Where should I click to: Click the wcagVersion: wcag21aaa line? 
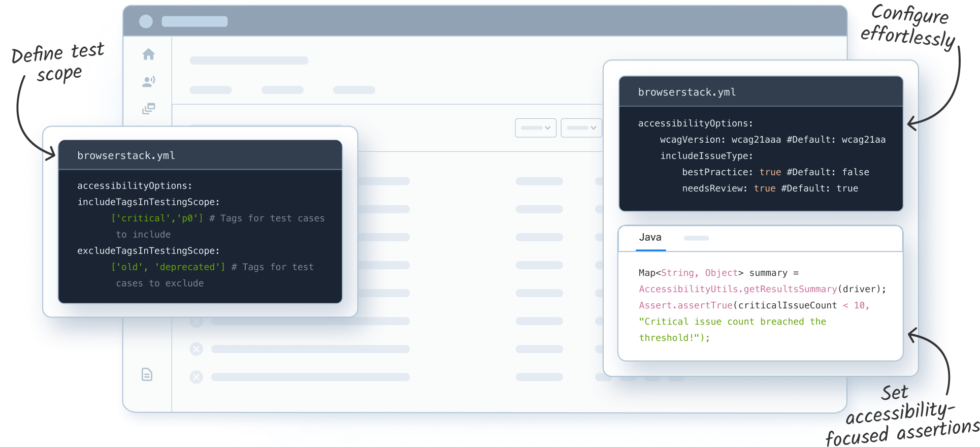[772, 140]
